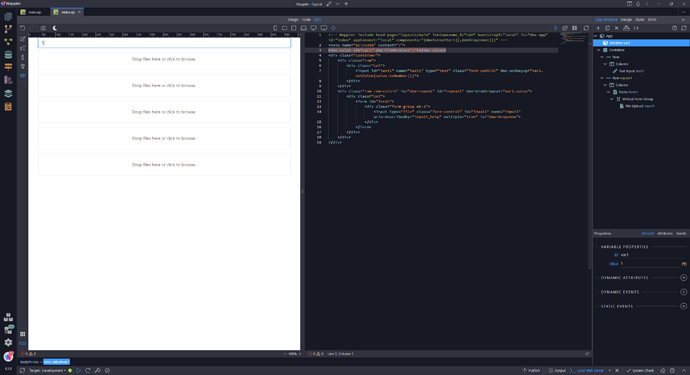The image size is (690, 375).
Task: Run the System Check
Action: click(640, 371)
